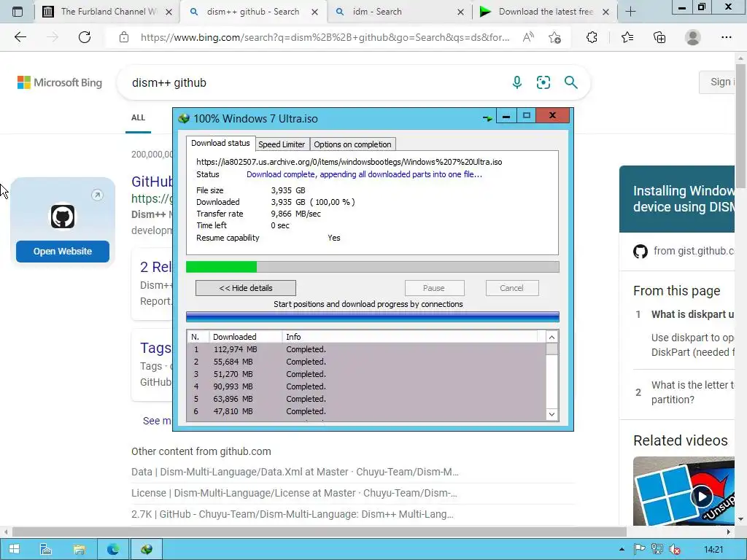Click the connection list scroll up arrow
Screen dimensions: 747x560
point(551,337)
